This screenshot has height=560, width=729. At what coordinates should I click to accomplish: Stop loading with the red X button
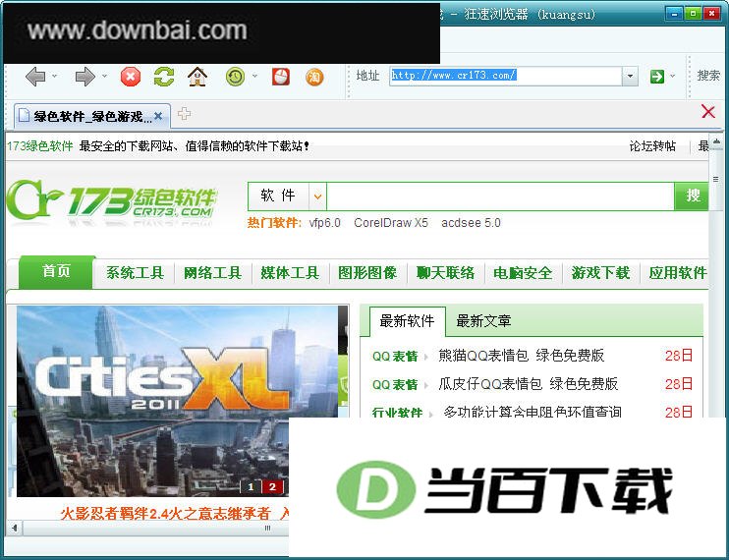(x=131, y=77)
